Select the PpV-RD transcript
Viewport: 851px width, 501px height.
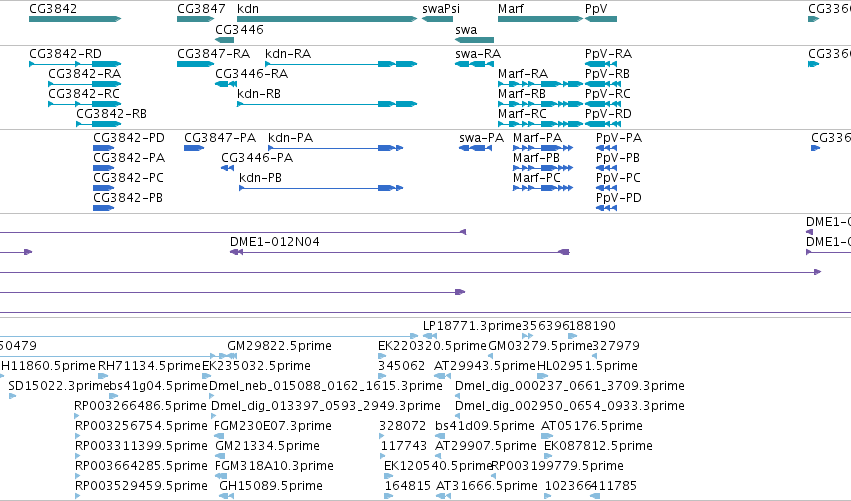[603, 124]
